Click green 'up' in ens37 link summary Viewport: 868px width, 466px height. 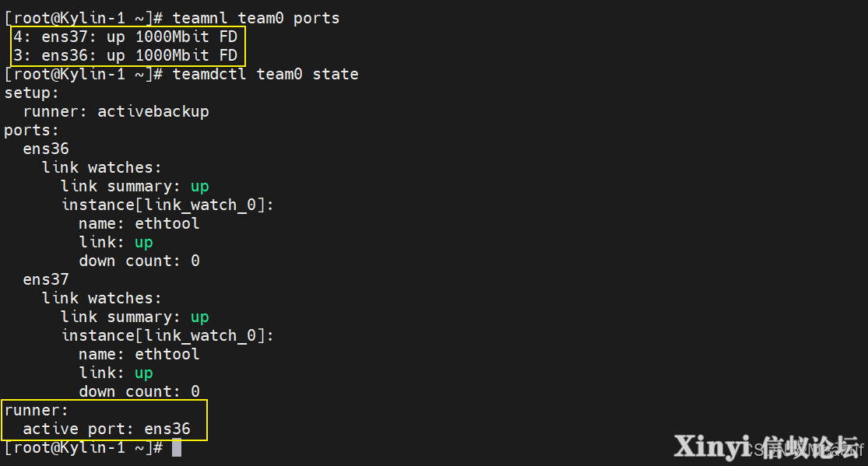tap(200, 317)
